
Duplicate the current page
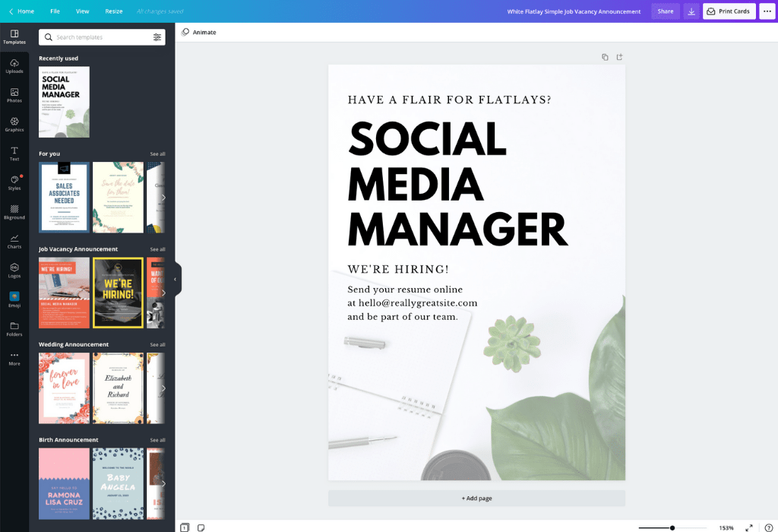[604, 56]
